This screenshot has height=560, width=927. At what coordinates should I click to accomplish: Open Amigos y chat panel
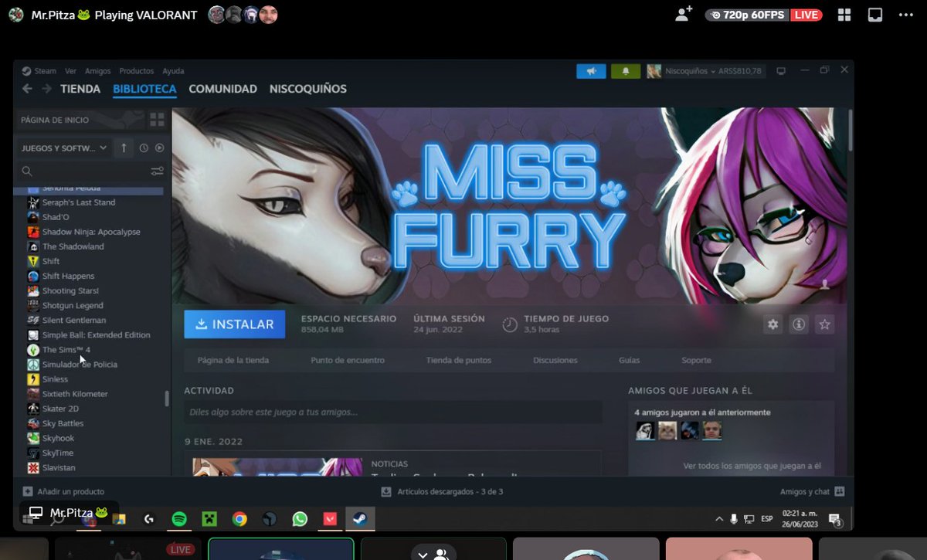[812, 491]
